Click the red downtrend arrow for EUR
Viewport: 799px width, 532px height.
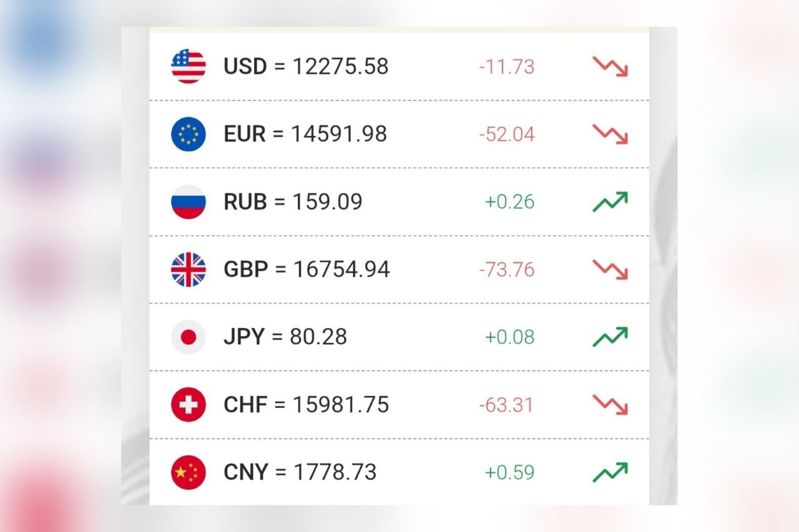click(x=610, y=134)
